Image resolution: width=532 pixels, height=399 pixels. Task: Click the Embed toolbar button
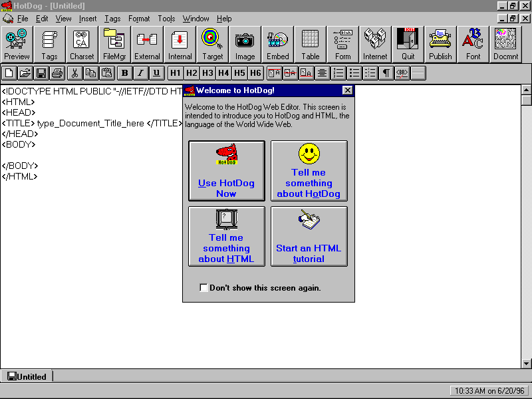pyautogui.click(x=277, y=45)
